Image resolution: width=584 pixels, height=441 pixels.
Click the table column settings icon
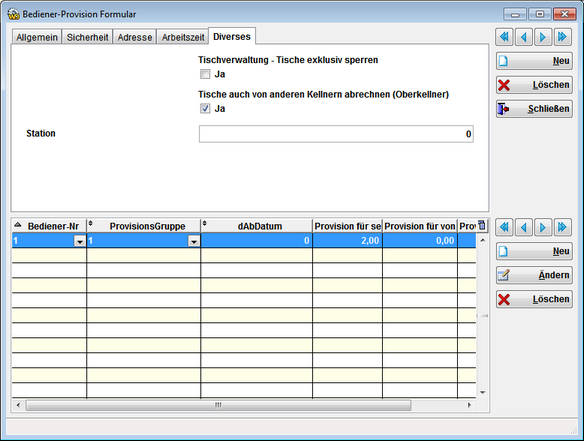click(482, 225)
